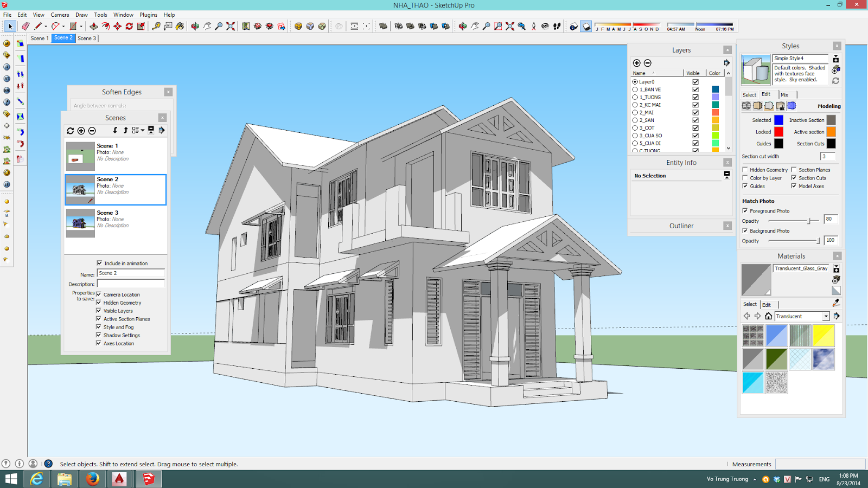The width and height of the screenshot is (868, 488).
Task: Uncheck visibility for the 1_TUONG layer
Action: [695, 97]
